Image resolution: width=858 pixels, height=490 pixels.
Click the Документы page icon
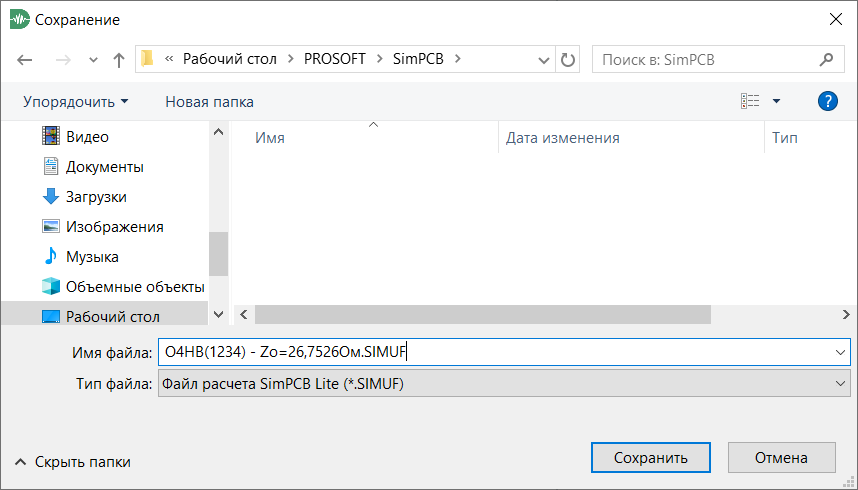coord(51,166)
